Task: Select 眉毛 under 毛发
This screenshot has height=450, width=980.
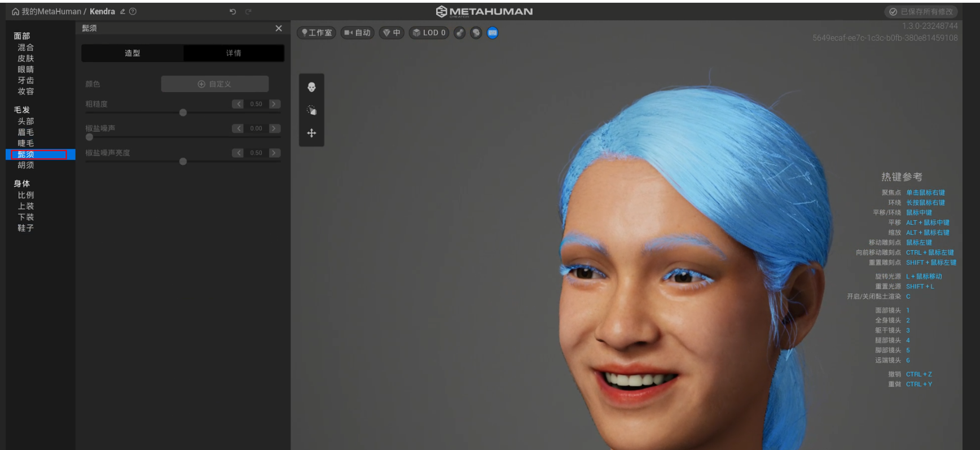Action: click(x=26, y=132)
